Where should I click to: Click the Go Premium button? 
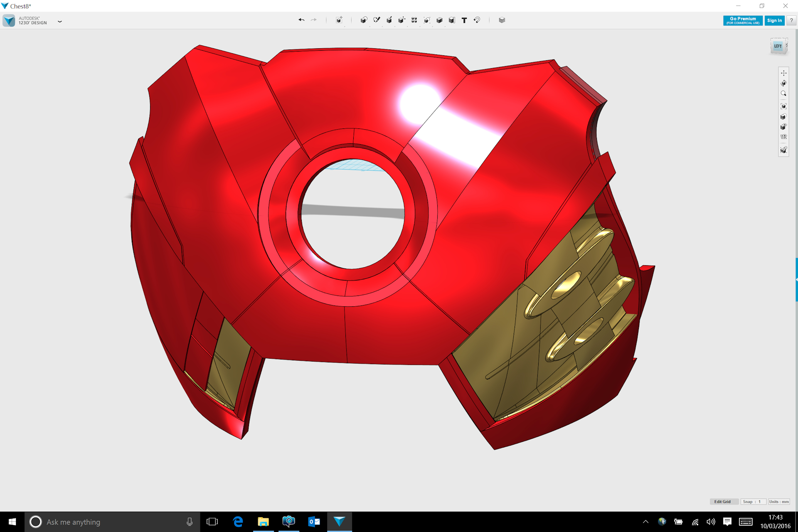point(743,20)
